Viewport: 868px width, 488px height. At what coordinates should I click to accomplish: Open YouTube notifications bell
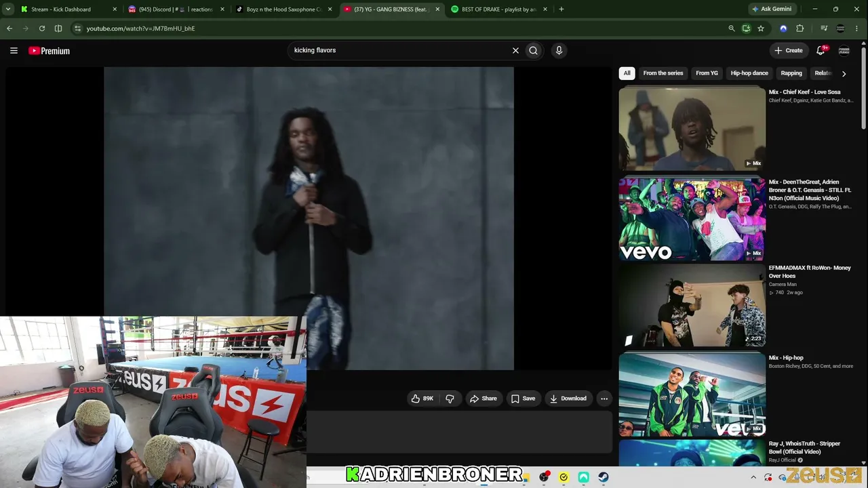[x=821, y=50]
